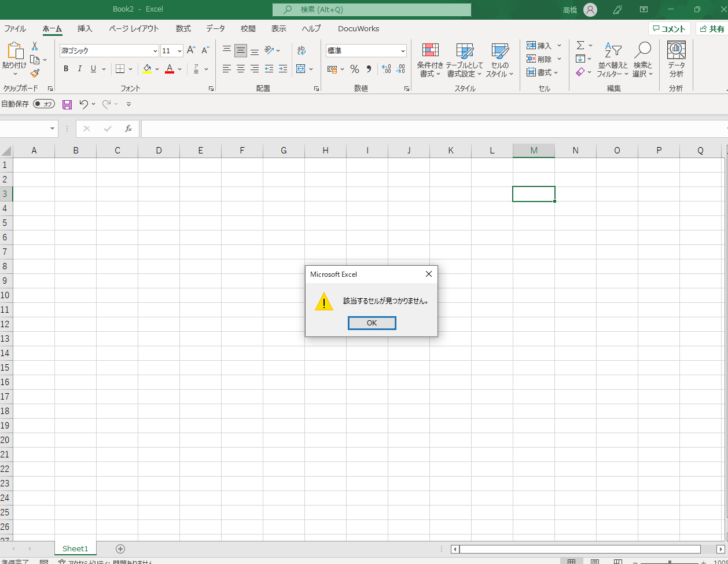Merge and center cells
Viewport: 728px width, 564px height.
coord(301,69)
